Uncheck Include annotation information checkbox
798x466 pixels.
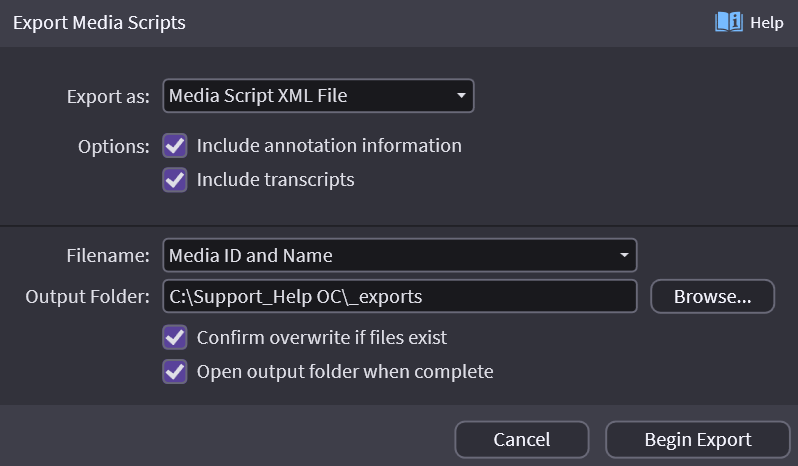tap(175, 146)
